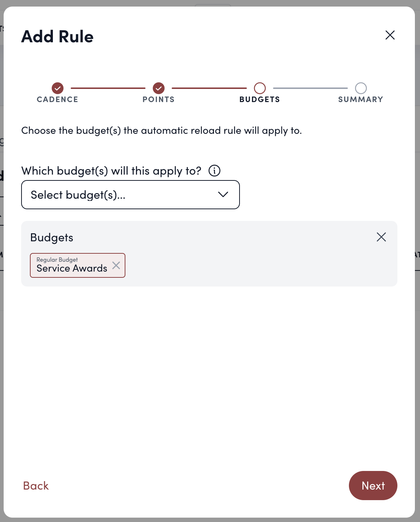
Task: Open the budget info tooltip icon
Action: 214,171
